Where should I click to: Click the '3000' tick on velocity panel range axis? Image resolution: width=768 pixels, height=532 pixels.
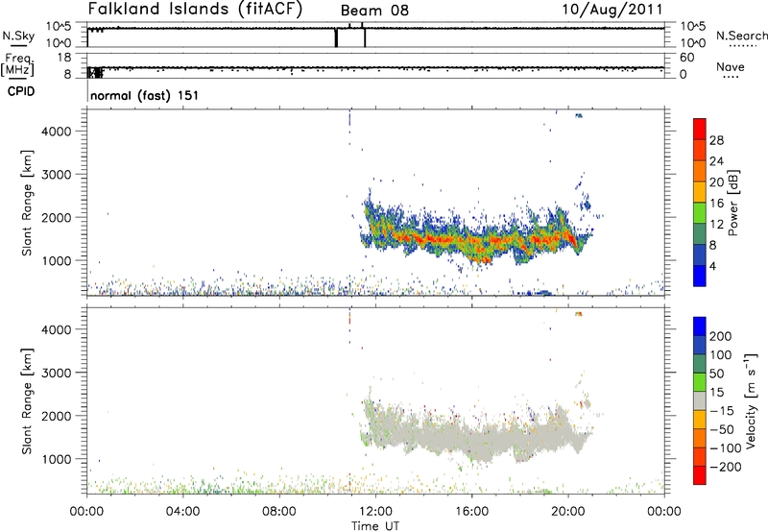(57, 373)
